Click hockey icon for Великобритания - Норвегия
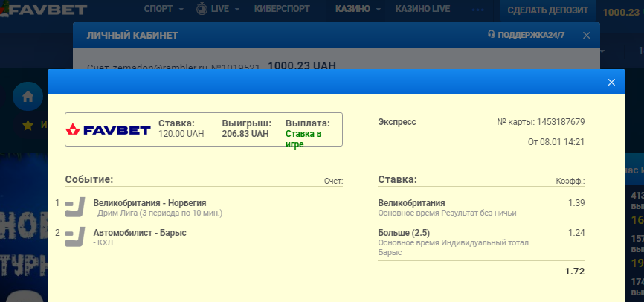Image resolution: width=644 pixels, height=302 pixels. point(75,207)
